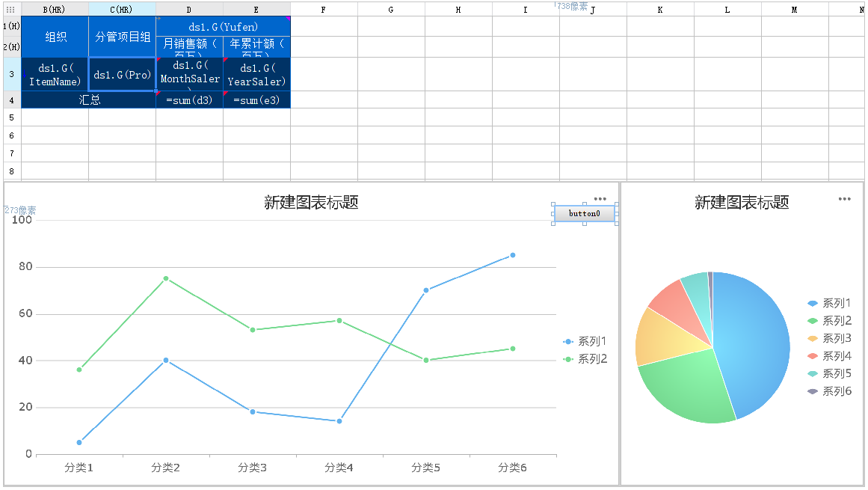The image size is (868, 490).
Task: Select column header C(HR)
Action: coord(122,10)
